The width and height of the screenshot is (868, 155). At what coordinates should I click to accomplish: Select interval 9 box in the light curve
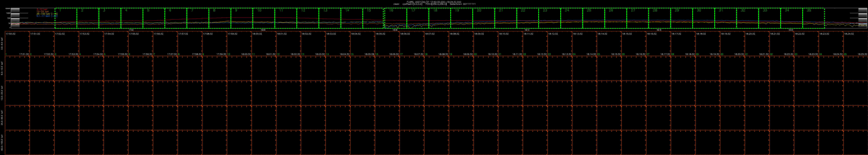coord(242,18)
